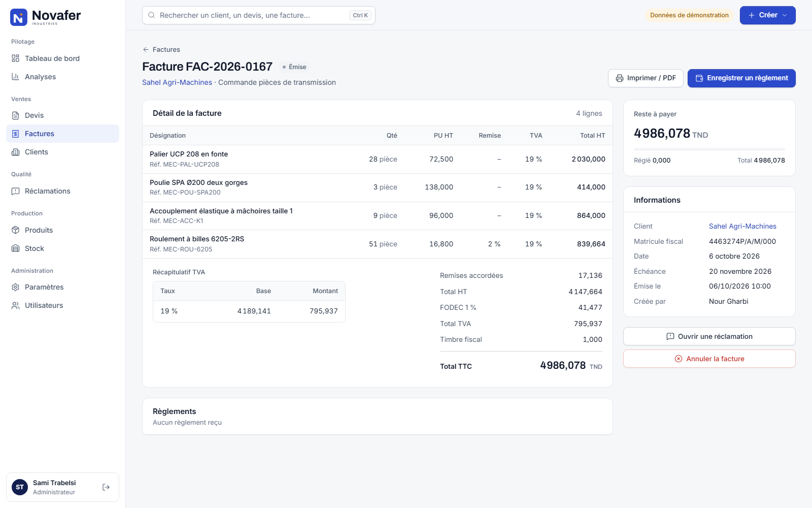Viewport: 812px width, 508px height.
Task: Click the payment progress bar
Action: 709,149
